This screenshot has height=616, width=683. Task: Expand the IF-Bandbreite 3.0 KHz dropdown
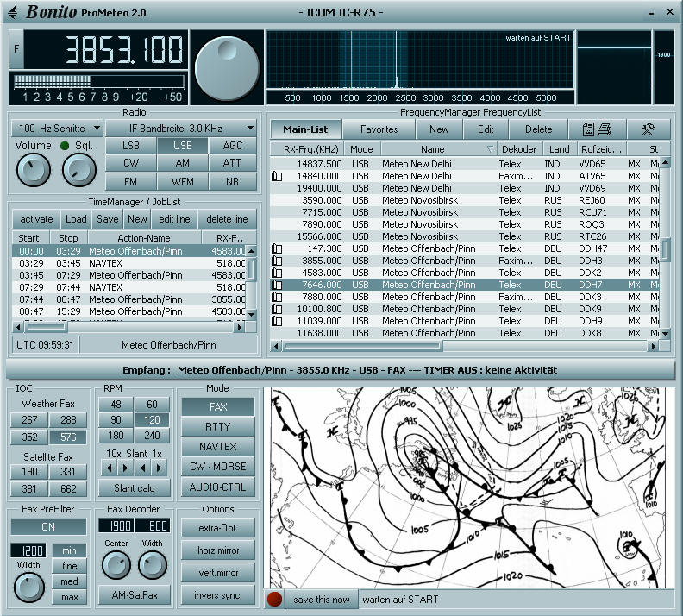181,128
